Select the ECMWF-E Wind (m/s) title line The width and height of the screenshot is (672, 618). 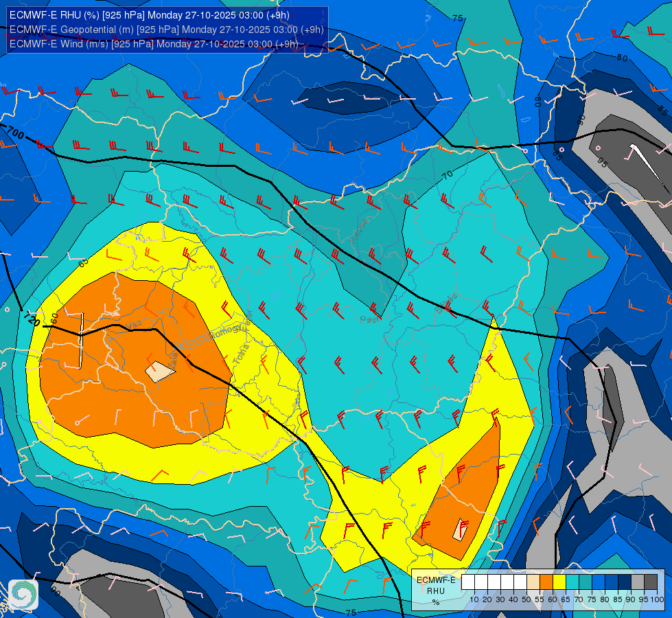point(154,44)
